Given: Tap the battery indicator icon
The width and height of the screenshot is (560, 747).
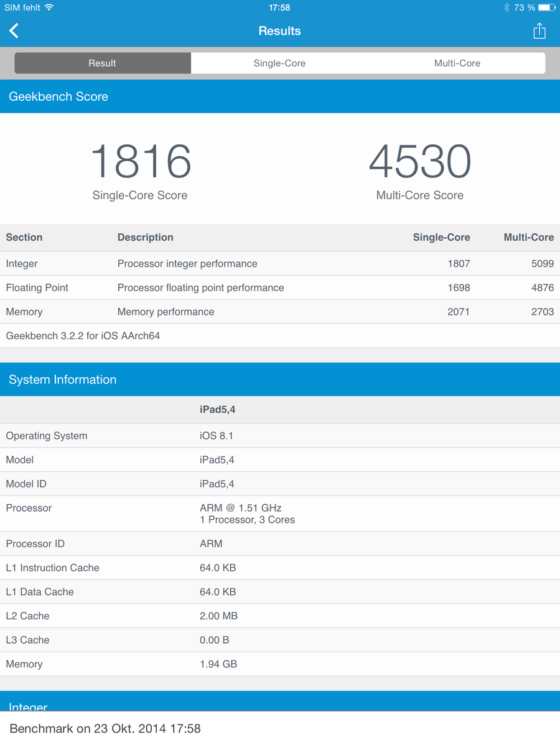Looking at the screenshot, I should [546, 7].
